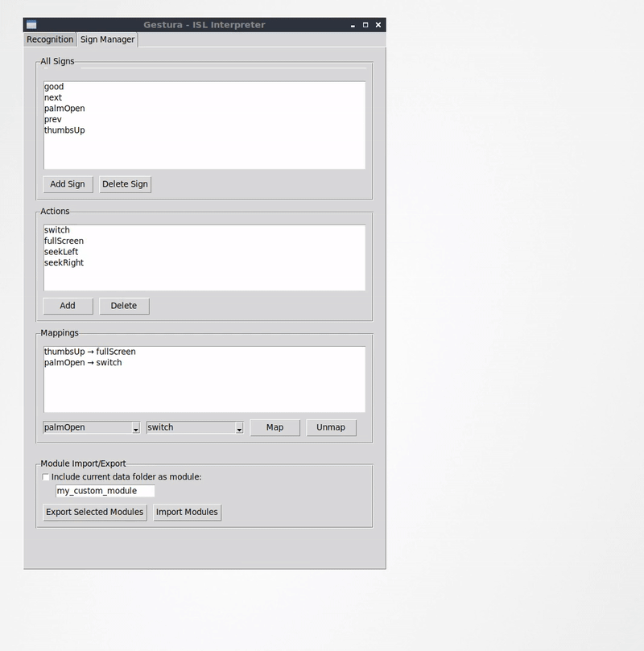The image size is (644, 651).
Task: Click the Import Modules button
Action: coord(187,513)
